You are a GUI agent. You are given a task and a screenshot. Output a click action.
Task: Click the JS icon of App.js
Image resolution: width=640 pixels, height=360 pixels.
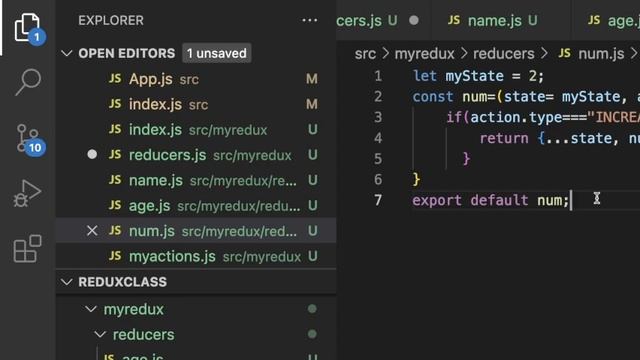(x=115, y=78)
